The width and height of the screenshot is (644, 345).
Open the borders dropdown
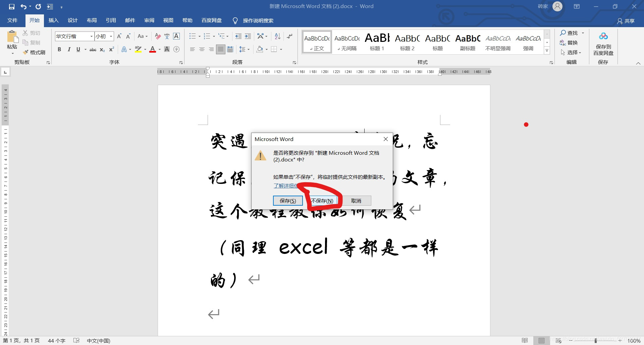point(281,50)
